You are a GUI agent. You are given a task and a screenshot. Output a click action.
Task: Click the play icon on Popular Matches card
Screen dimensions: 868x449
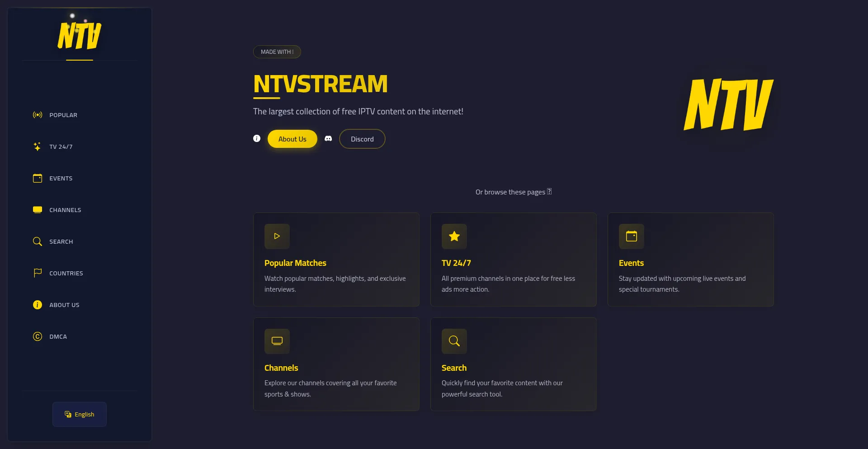pyautogui.click(x=277, y=236)
